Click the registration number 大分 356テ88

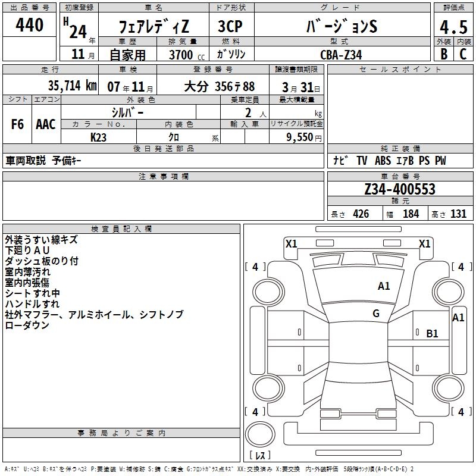[x=219, y=87]
